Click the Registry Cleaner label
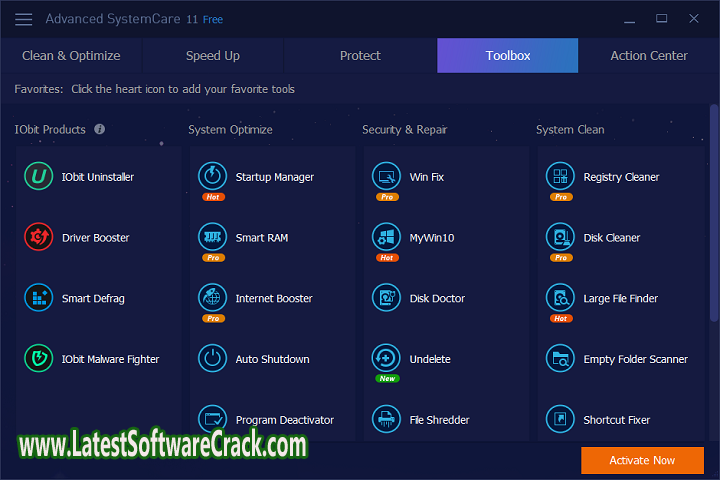 tap(621, 177)
